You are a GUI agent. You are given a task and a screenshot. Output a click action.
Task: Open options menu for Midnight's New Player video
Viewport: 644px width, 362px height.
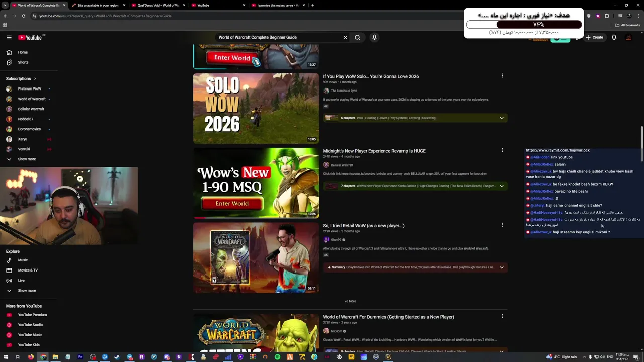click(502, 150)
